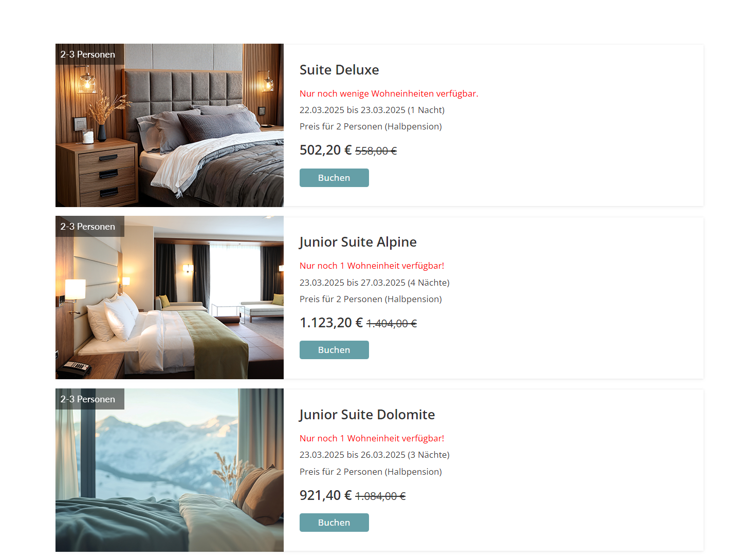Screen dimensions: 756x558
Task: Click the 2-3 Personen badge on Suite Deluxe
Action: point(90,54)
